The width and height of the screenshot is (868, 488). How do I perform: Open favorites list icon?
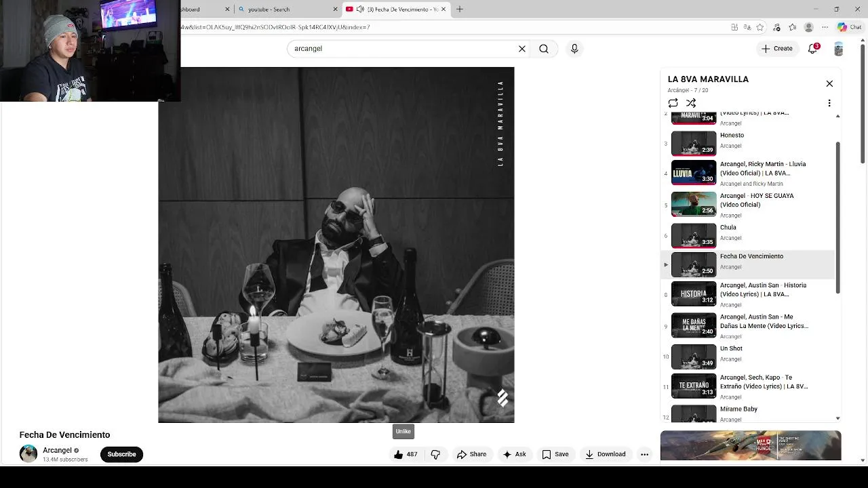[792, 27]
